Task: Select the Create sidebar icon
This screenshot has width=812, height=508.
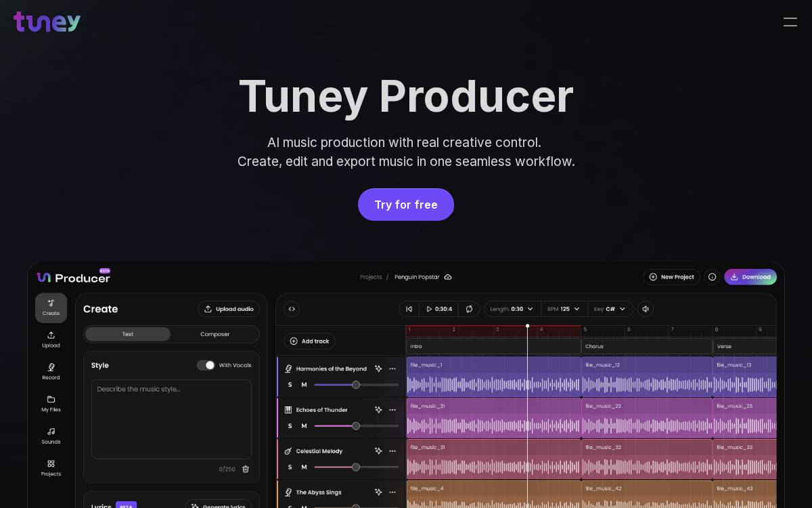Action: pyautogui.click(x=51, y=308)
